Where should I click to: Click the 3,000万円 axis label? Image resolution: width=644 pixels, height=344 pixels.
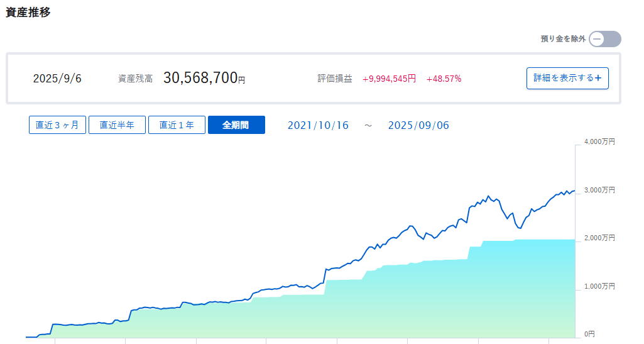pos(599,190)
